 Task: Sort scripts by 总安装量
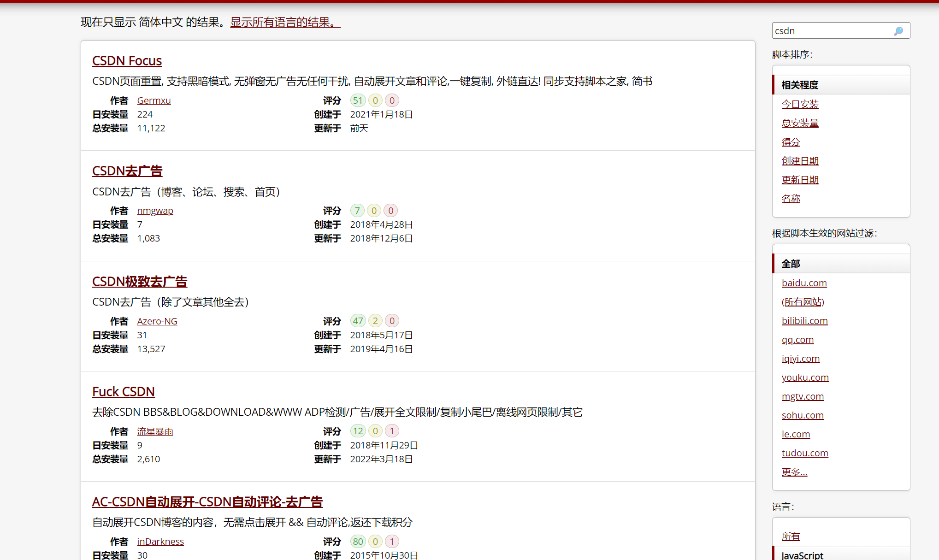800,123
